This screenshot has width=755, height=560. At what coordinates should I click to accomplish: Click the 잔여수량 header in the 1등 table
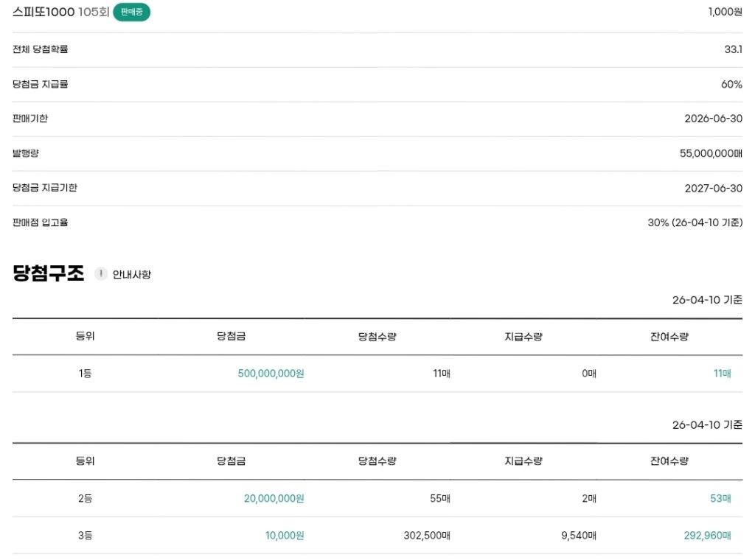[669, 337]
